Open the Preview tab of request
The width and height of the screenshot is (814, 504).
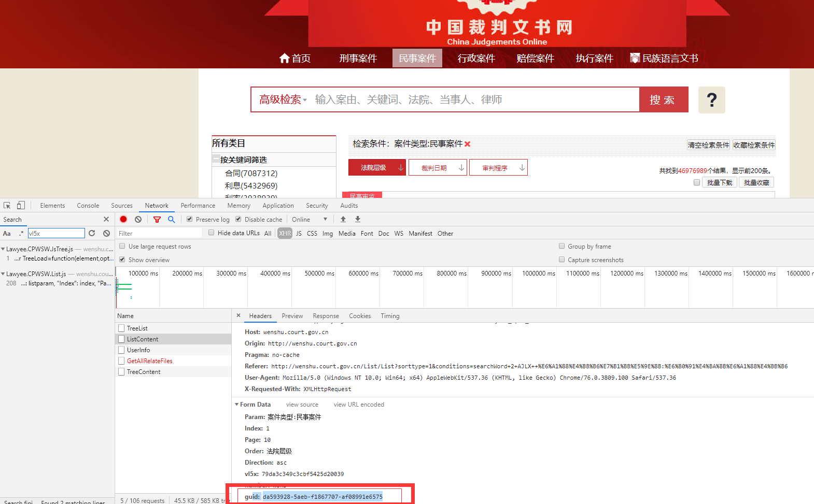pos(292,316)
